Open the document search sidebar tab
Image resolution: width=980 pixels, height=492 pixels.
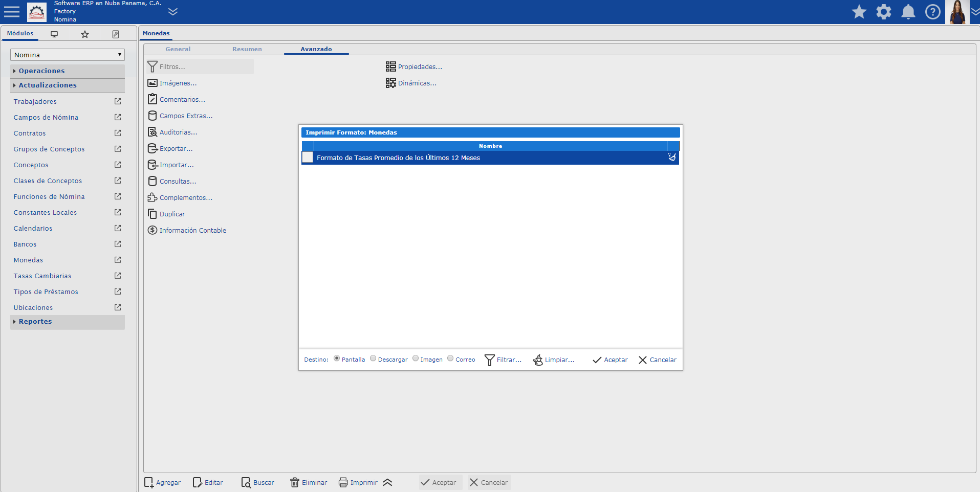point(116,34)
